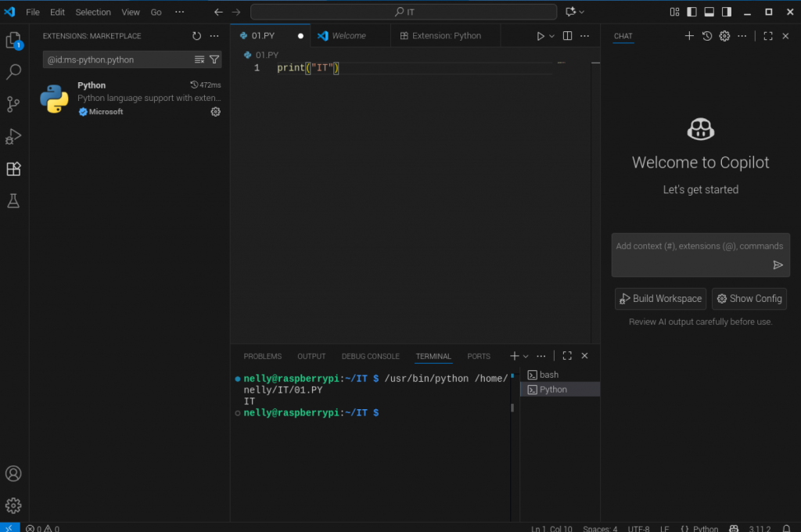The image size is (801, 532).
Task: Toggle the bottom panel layout button
Action: click(x=709, y=13)
